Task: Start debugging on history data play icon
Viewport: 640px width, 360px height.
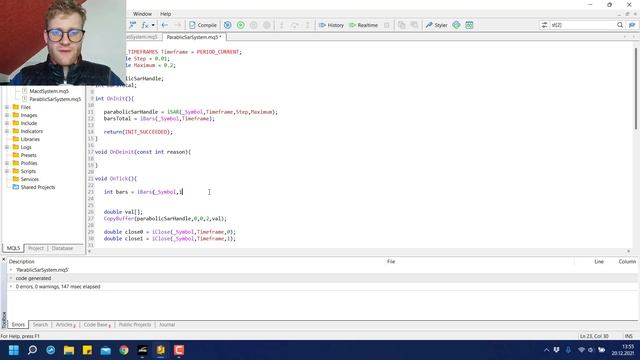Action: click(227, 25)
